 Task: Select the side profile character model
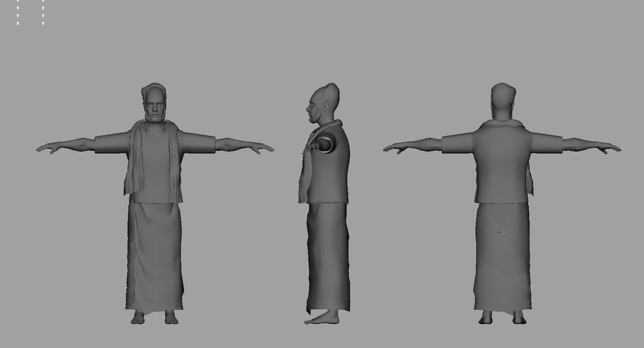[325, 203]
